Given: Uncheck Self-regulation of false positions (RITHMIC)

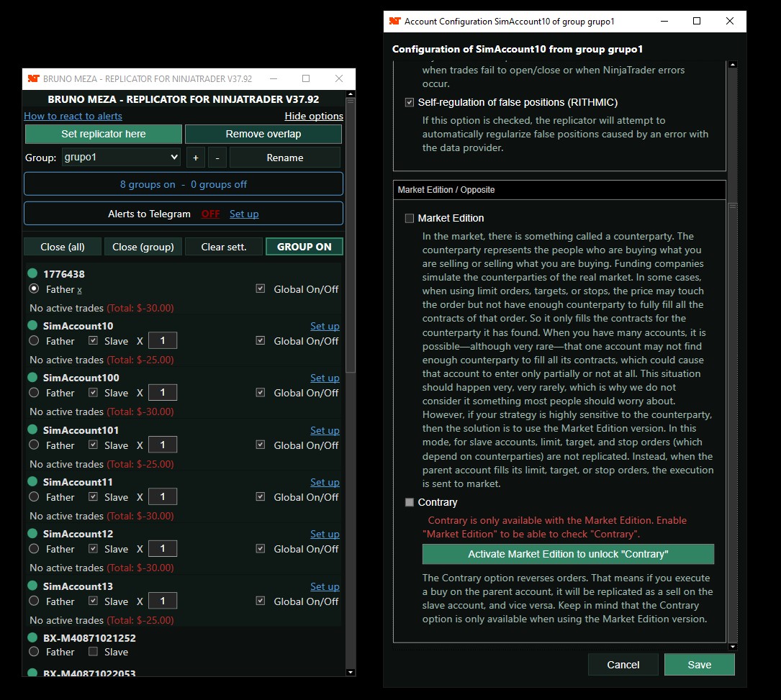Looking at the screenshot, I should pyautogui.click(x=410, y=103).
